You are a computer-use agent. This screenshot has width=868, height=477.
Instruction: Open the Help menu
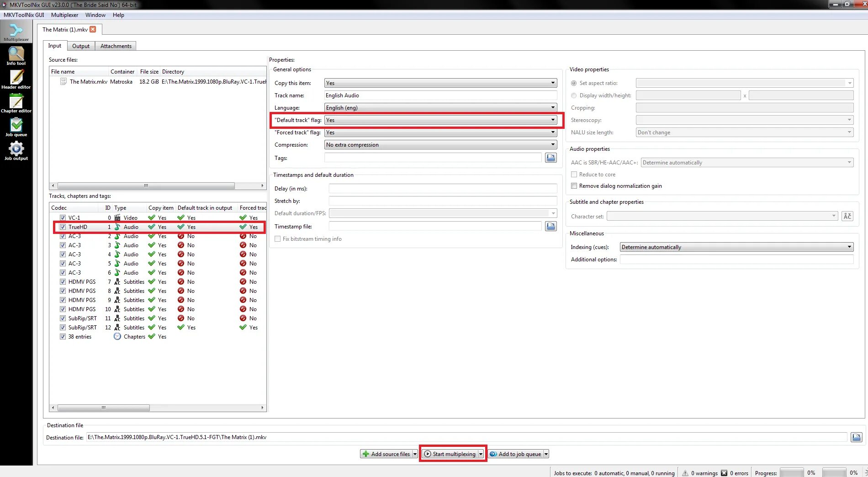coord(118,15)
